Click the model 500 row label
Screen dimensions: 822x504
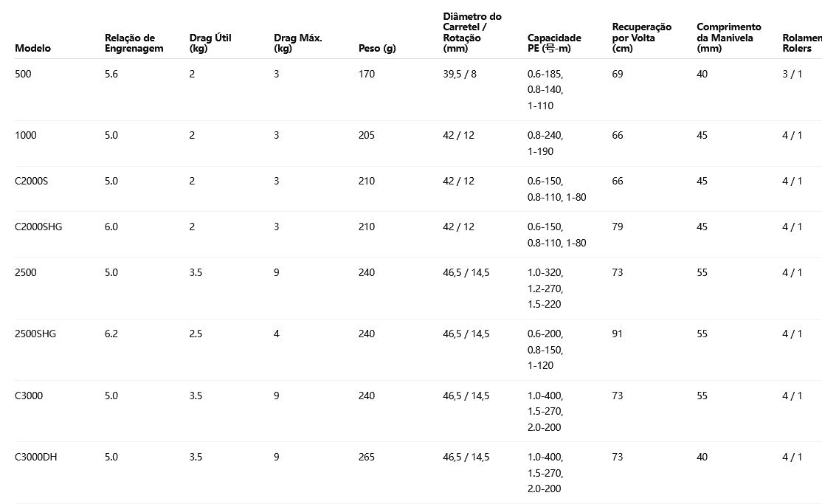click(x=23, y=74)
